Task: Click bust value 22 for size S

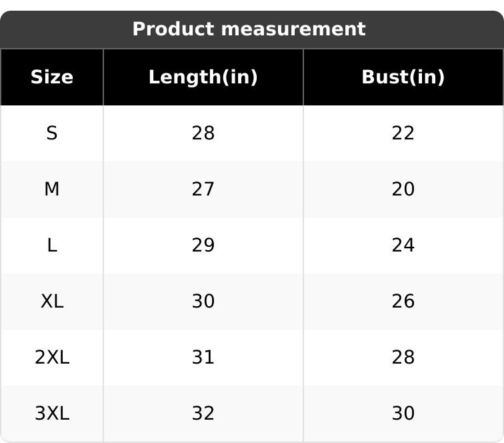Action: coord(403,133)
